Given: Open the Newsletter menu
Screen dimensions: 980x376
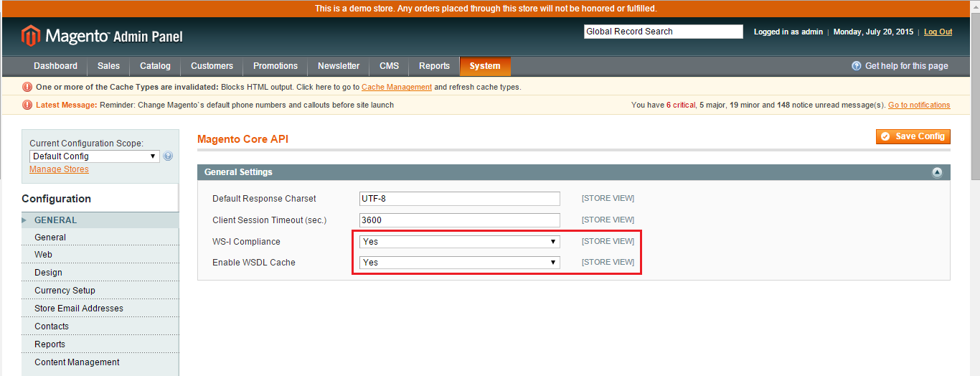Looking at the screenshot, I should point(339,66).
